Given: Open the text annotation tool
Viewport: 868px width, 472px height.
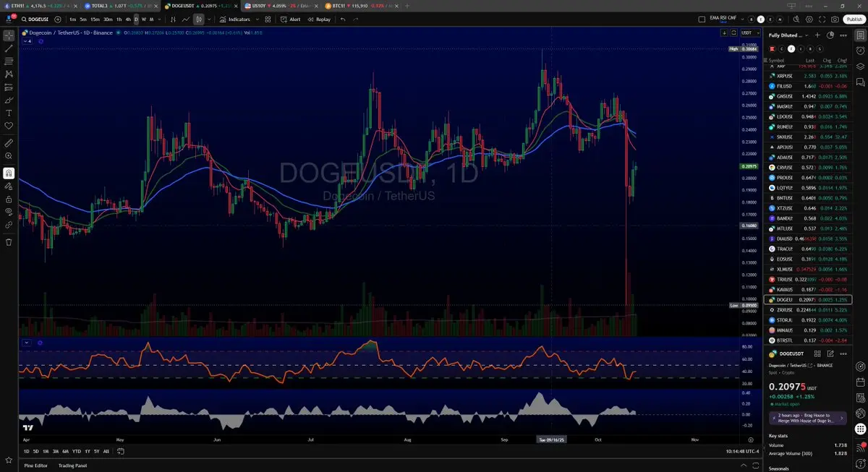Looking at the screenshot, I should point(9,113).
